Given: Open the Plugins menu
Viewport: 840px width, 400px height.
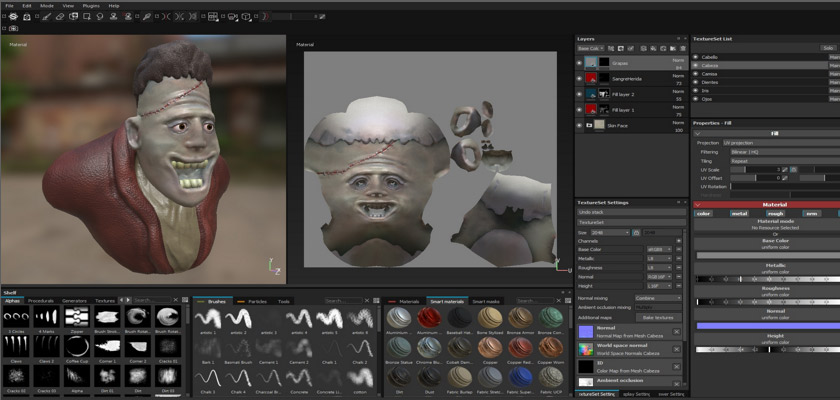Looking at the screenshot, I should pos(91,5).
